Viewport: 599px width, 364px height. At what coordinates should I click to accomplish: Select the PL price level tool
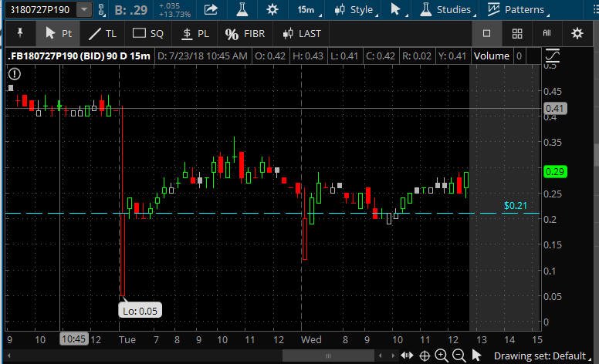coord(195,34)
